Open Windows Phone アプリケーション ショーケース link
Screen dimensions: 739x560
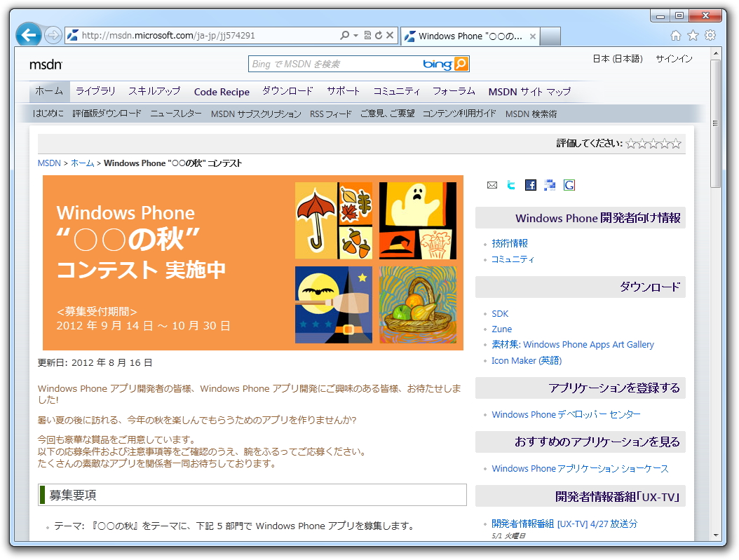pos(580,469)
